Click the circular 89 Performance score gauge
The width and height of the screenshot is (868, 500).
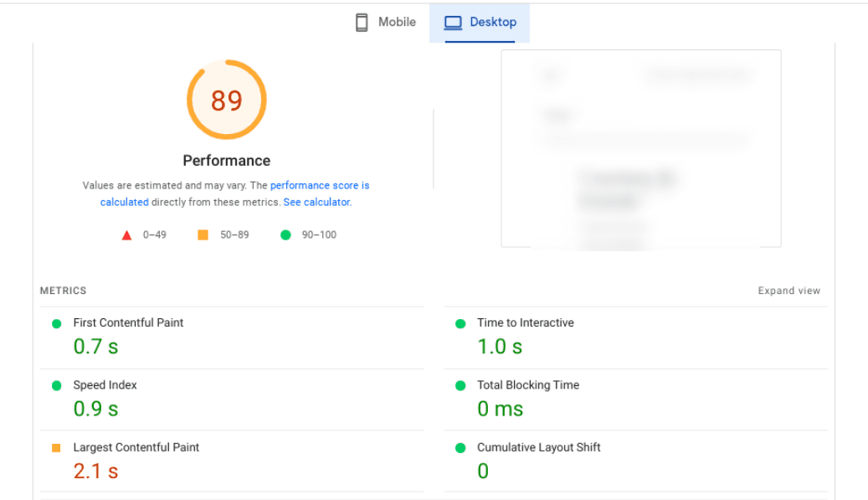click(226, 99)
